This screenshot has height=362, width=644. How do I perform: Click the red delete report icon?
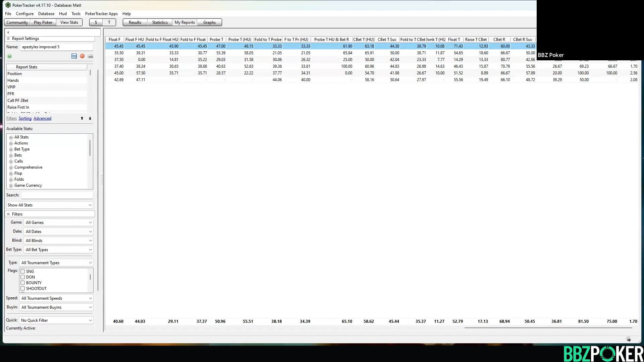pyautogui.click(x=82, y=56)
